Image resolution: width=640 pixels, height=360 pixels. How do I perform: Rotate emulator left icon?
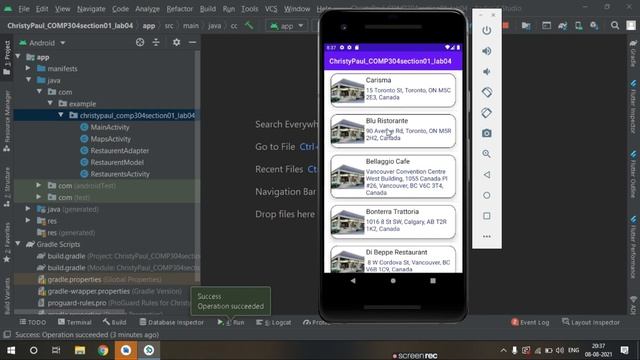click(x=487, y=92)
